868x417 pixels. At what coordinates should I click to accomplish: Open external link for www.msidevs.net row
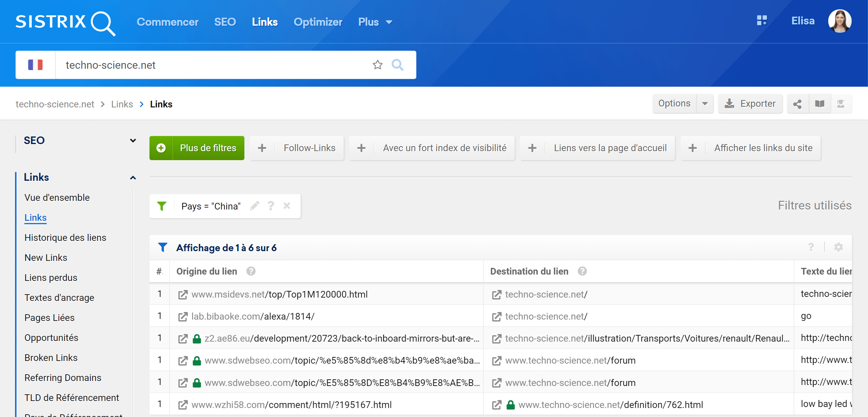(183, 295)
